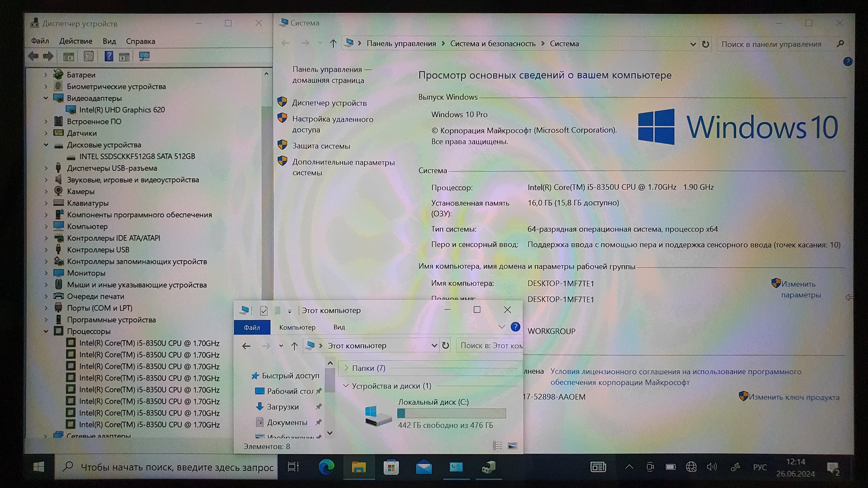Screen dimensions: 868x488
Task: Click the volume icon in system tray
Action: click(x=712, y=467)
